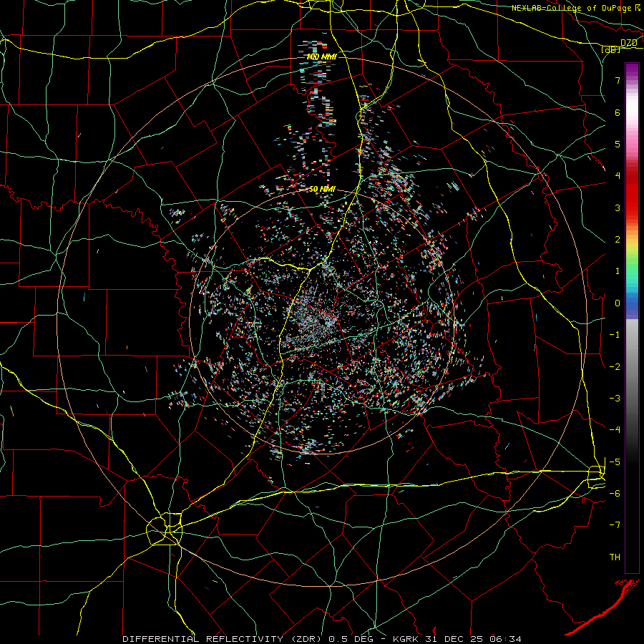Click the "KGRK" station identifier in the caption
The height and width of the screenshot is (644, 644).
click(406, 639)
